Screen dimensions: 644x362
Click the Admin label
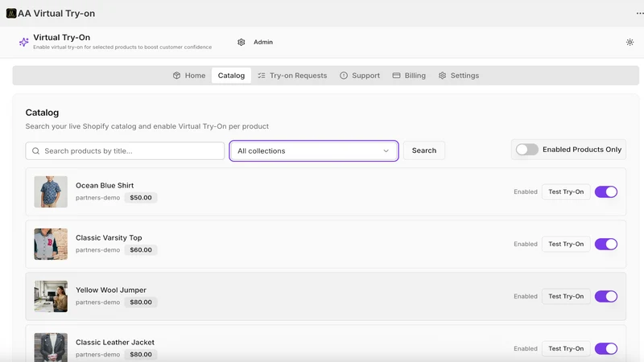[263, 42]
